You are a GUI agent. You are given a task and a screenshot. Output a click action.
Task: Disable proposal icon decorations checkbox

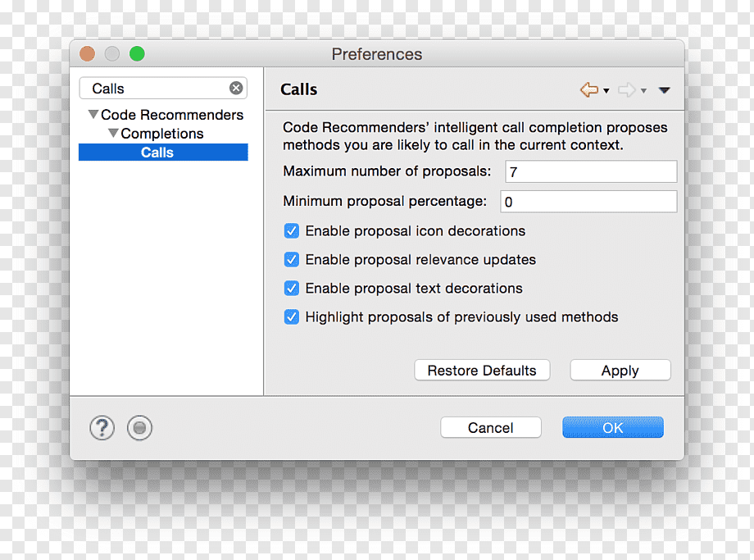[x=292, y=231]
